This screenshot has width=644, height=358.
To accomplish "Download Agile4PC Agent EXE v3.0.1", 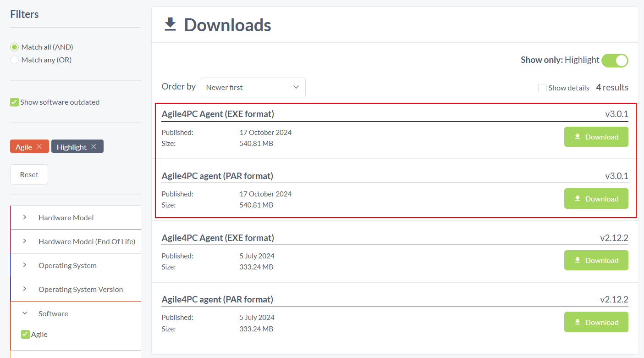I will click(x=596, y=137).
